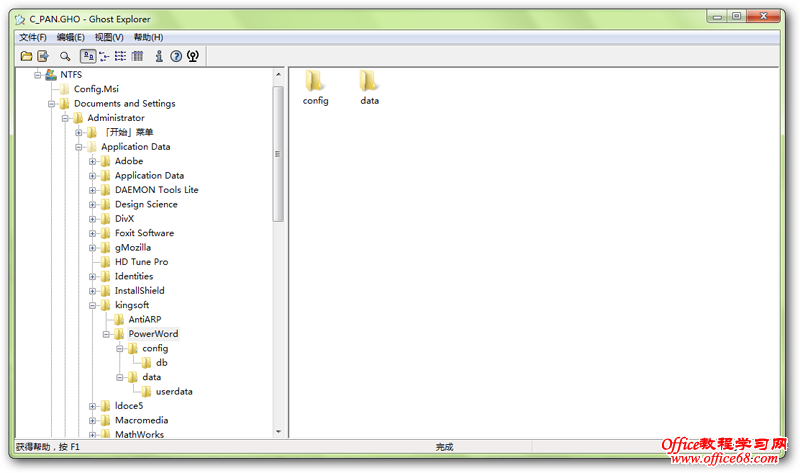The width and height of the screenshot is (800, 473).
Task: Click folder icon beside ldoce5
Action: point(105,406)
